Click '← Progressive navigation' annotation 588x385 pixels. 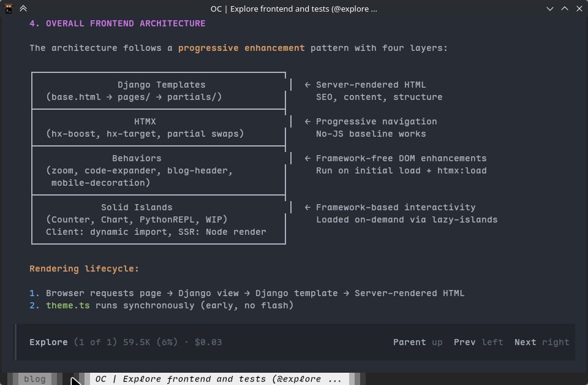[x=371, y=121]
